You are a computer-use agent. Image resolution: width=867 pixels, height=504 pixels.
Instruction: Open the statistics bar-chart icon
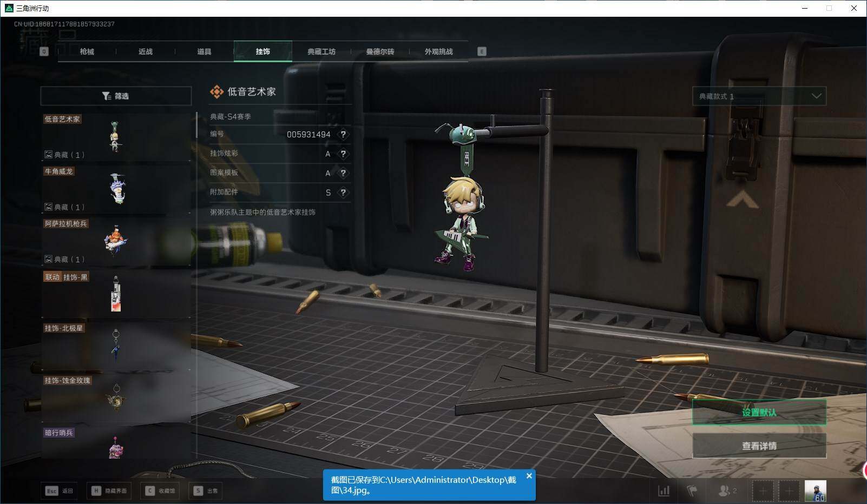point(664,490)
